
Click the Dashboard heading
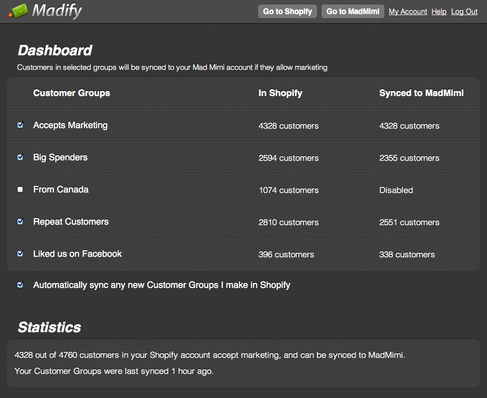[55, 50]
